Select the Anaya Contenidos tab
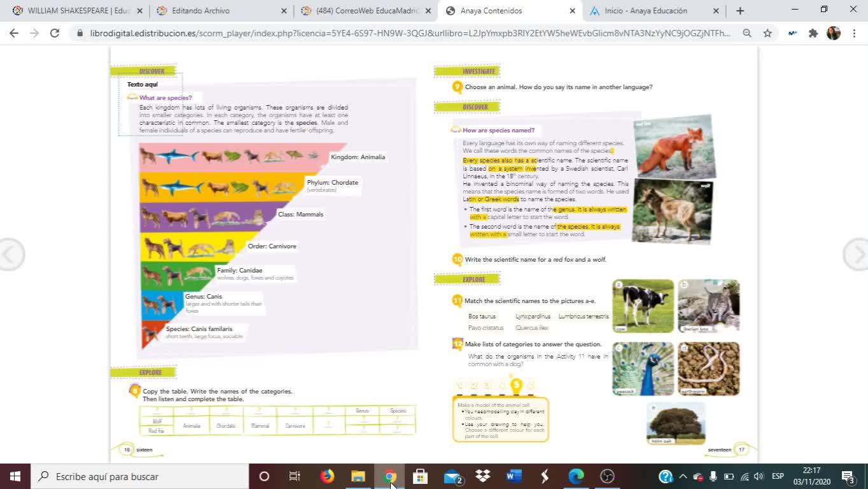868x489 pixels. [x=510, y=11]
